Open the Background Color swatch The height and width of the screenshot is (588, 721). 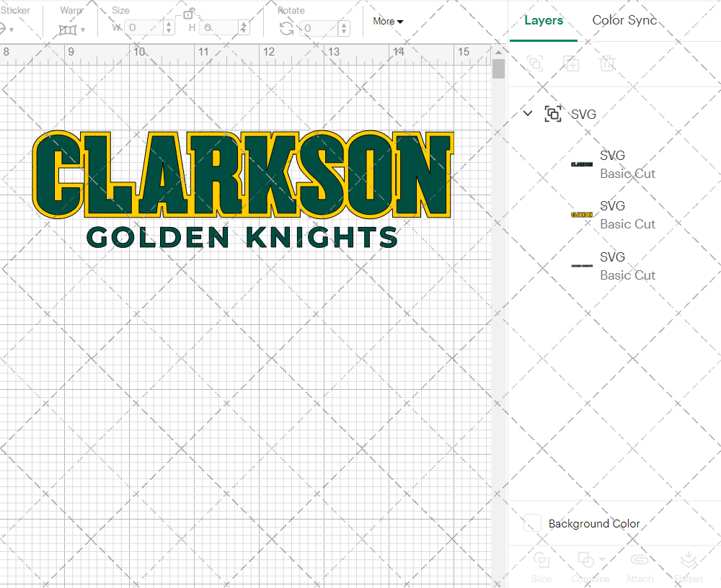point(531,523)
